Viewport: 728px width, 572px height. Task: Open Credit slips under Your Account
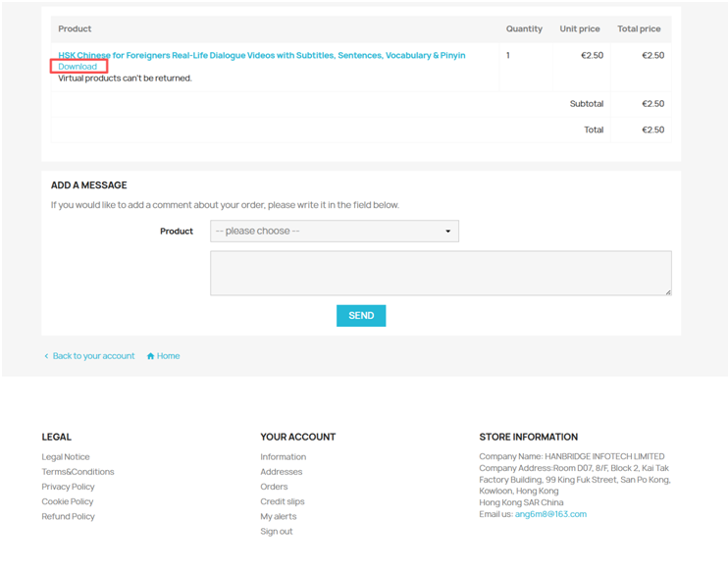pos(283,501)
